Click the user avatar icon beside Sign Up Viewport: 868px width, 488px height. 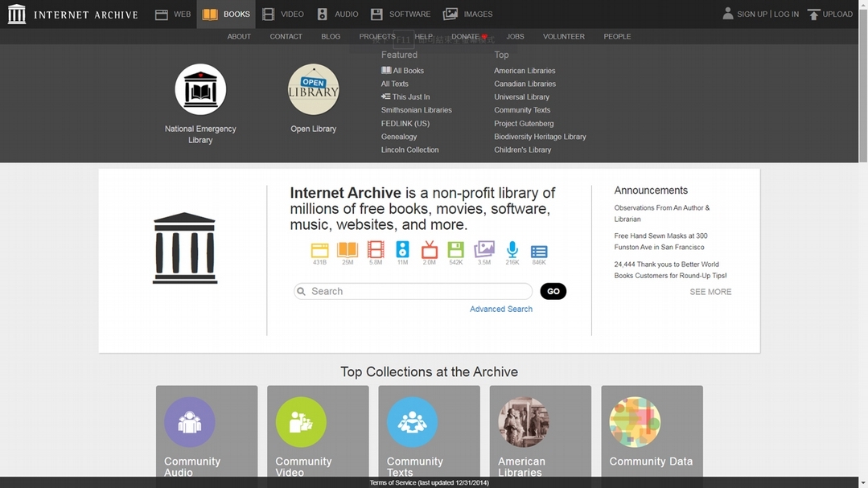pyautogui.click(x=728, y=14)
